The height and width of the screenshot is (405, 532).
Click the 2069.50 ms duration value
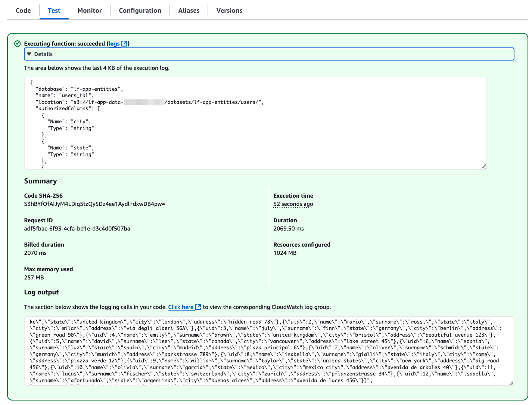(289, 229)
